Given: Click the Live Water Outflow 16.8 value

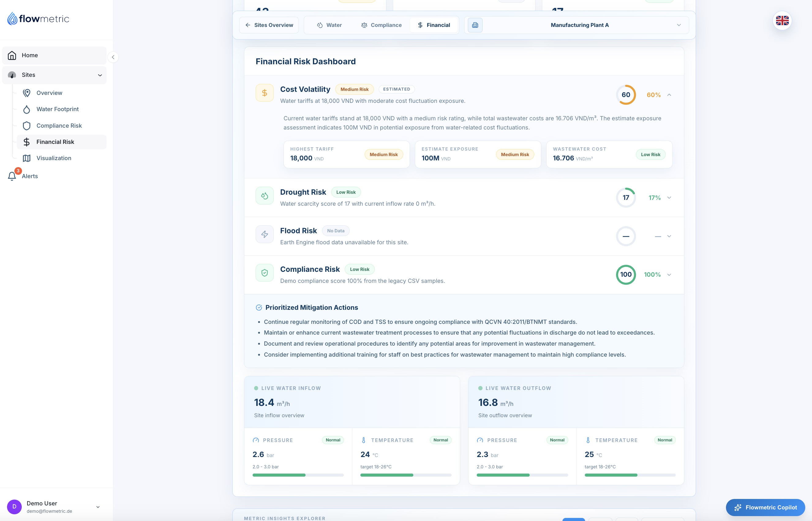Looking at the screenshot, I should pyautogui.click(x=488, y=402).
